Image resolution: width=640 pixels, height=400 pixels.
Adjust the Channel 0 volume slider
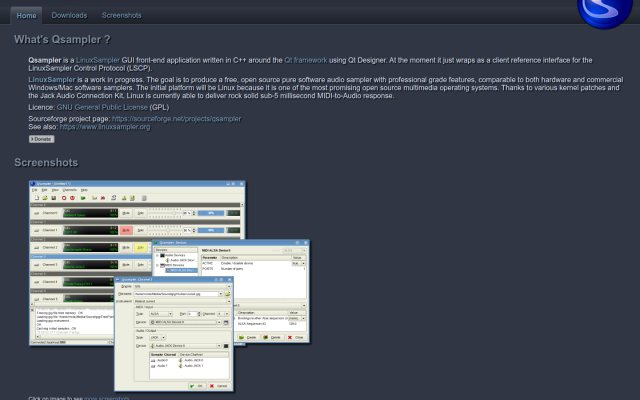click(165, 213)
